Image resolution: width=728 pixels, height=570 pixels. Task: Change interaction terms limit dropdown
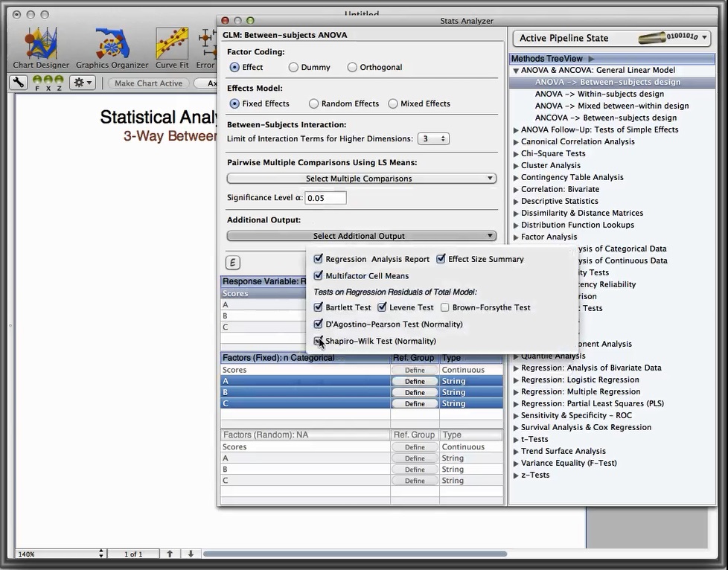coord(433,139)
